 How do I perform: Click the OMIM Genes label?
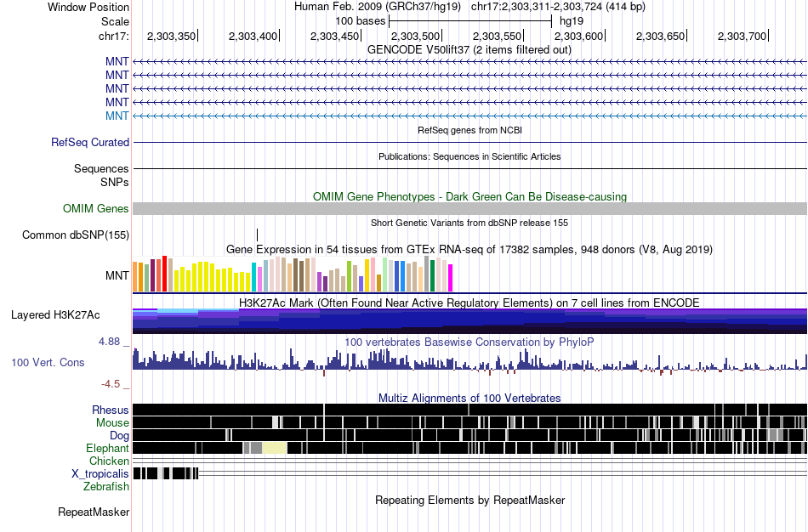coord(95,208)
